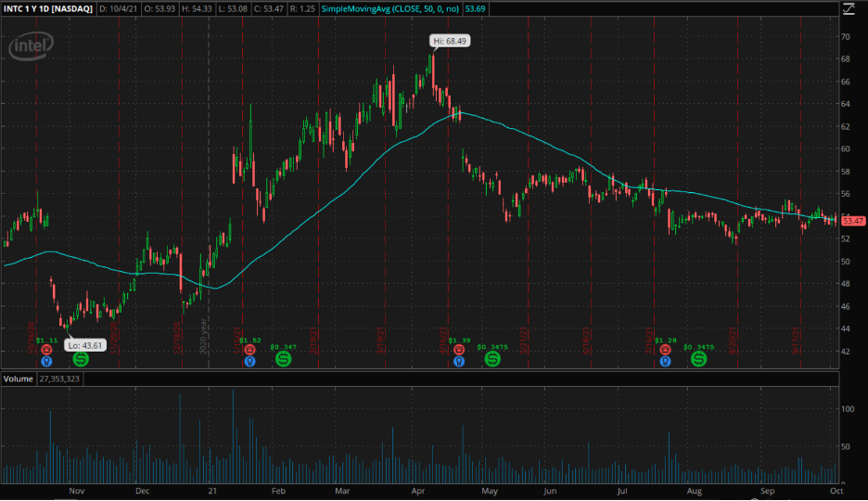Click the red earnings phone icon labeled $1.39
The width and height of the screenshot is (868, 501).
(458, 350)
